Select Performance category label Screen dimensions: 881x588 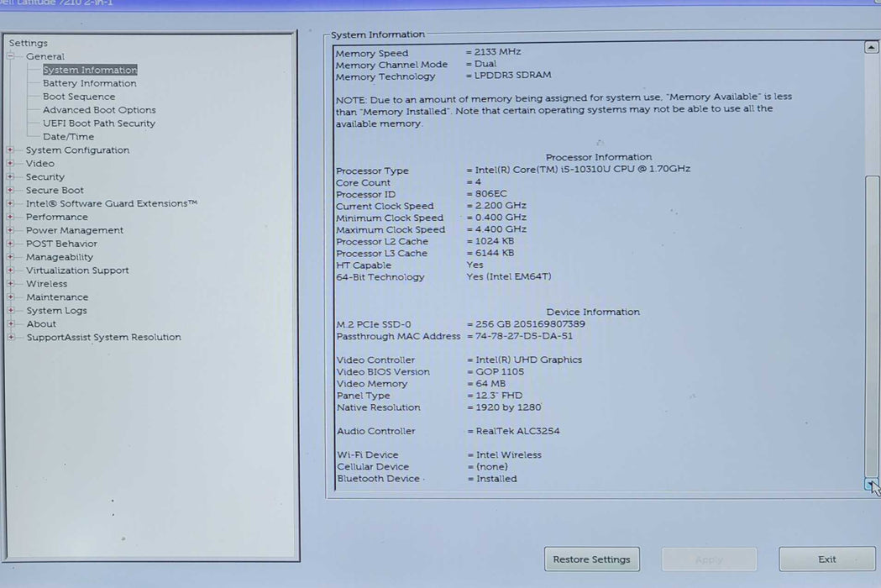click(57, 217)
